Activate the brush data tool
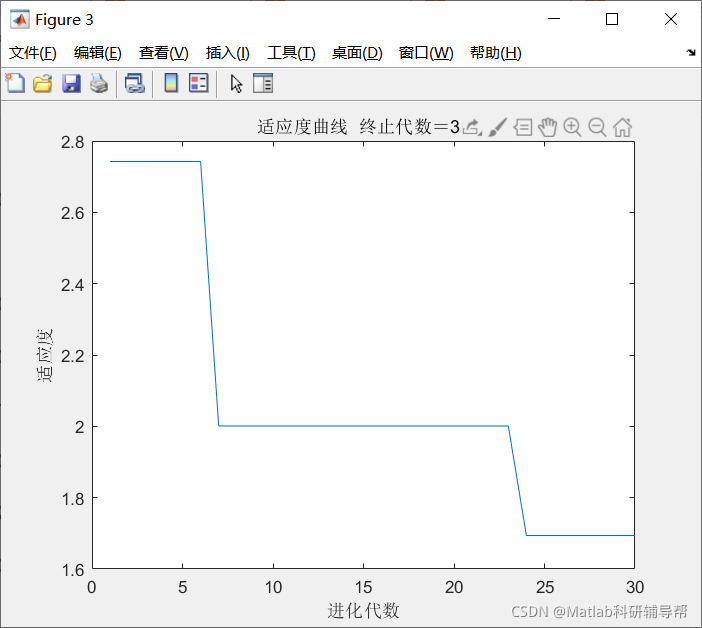 [497, 128]
